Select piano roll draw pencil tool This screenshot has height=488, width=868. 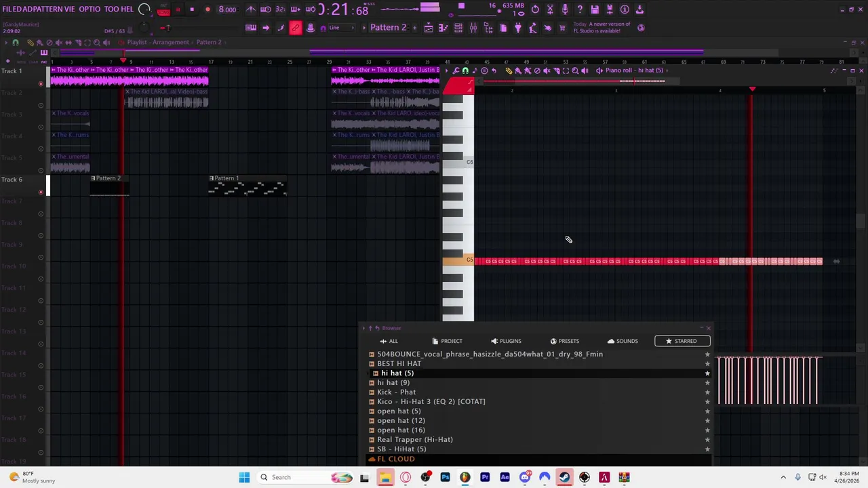coord(509,70)
